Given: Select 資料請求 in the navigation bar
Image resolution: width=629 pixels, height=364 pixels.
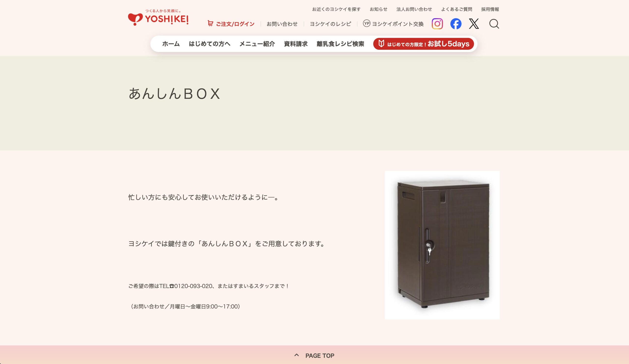Looking at the screenshot, I should 296,44.
